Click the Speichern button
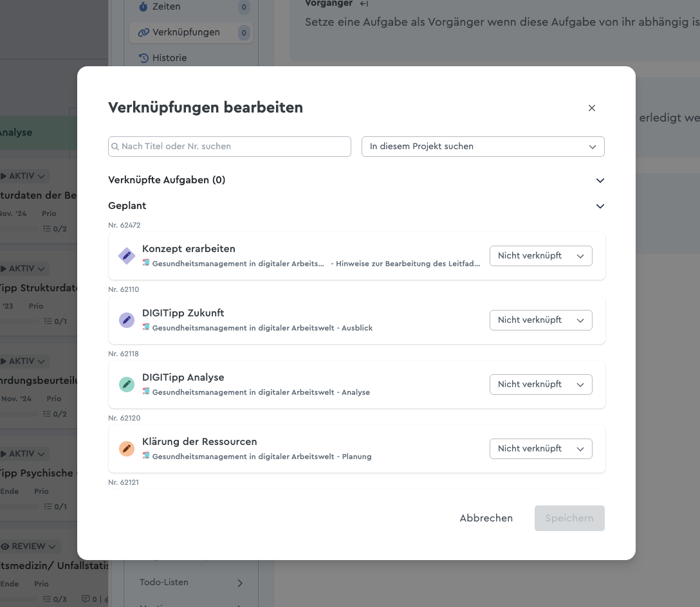This screenshot has height=607, width=700. 569,518
